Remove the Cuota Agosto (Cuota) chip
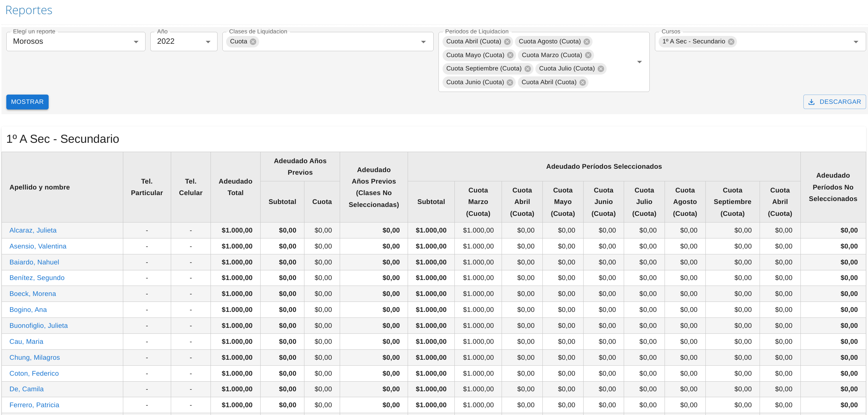This screenshot has height=415, width=868. pos(587,42)
